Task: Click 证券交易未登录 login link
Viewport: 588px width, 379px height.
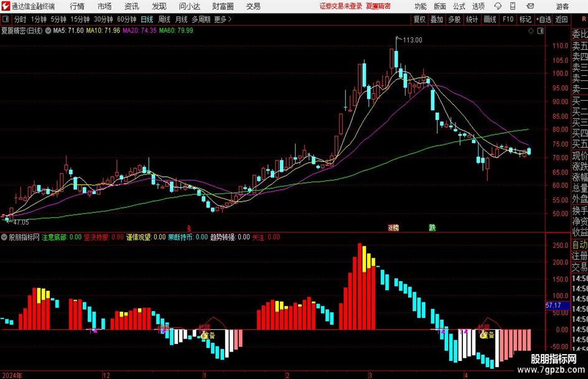Action: [341, 6]
